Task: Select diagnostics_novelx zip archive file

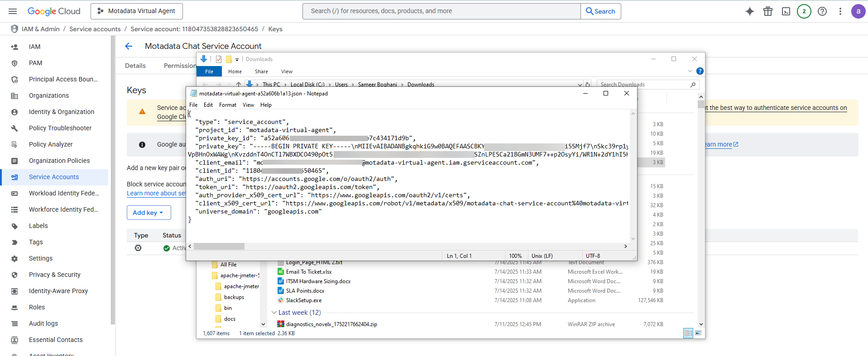Action: click(331, 324)
